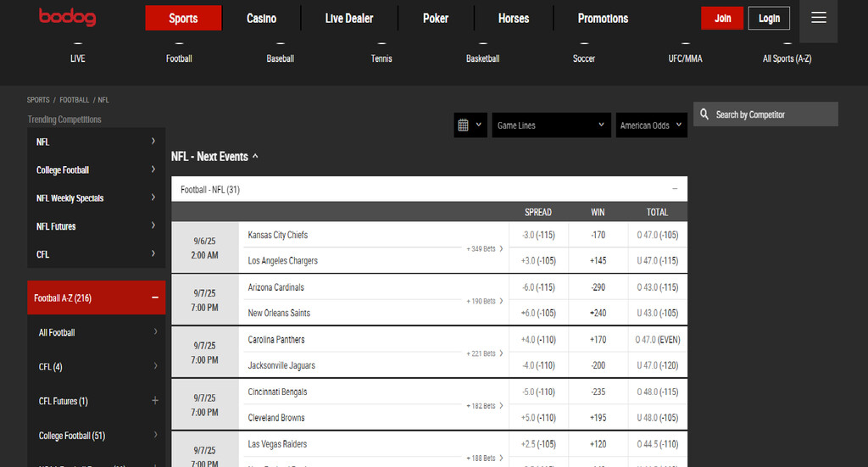Open the Sports tab
Viewport: 868px width, 467px height.
pyautogui.click(x=183, y=19)
